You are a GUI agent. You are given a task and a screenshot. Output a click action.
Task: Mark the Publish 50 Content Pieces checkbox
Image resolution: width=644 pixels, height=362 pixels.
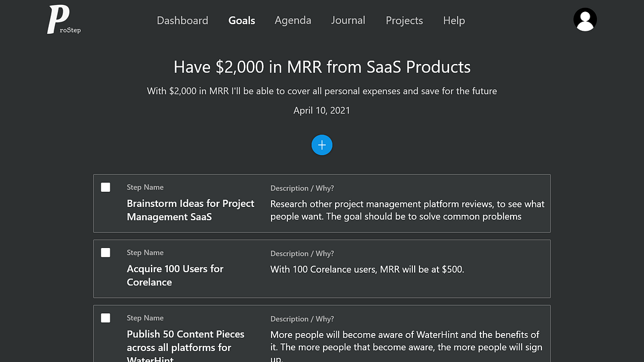pyautogui.click(x=106, y=317)
